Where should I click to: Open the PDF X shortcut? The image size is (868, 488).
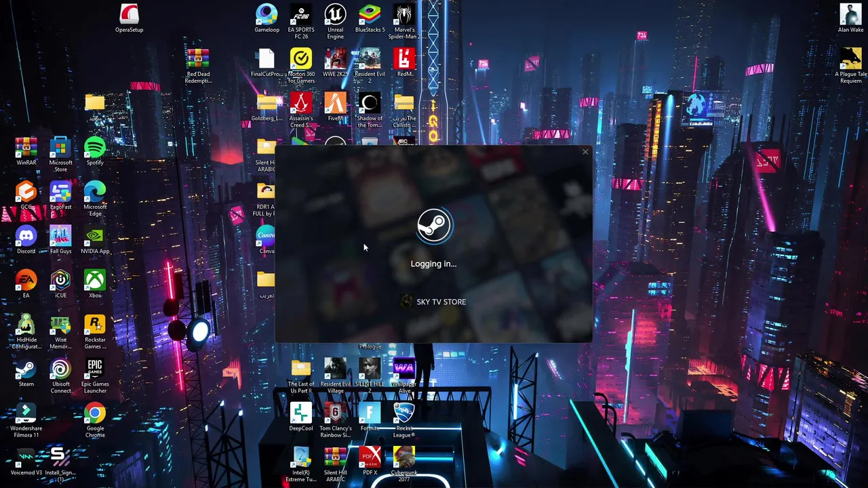point(370,460)
